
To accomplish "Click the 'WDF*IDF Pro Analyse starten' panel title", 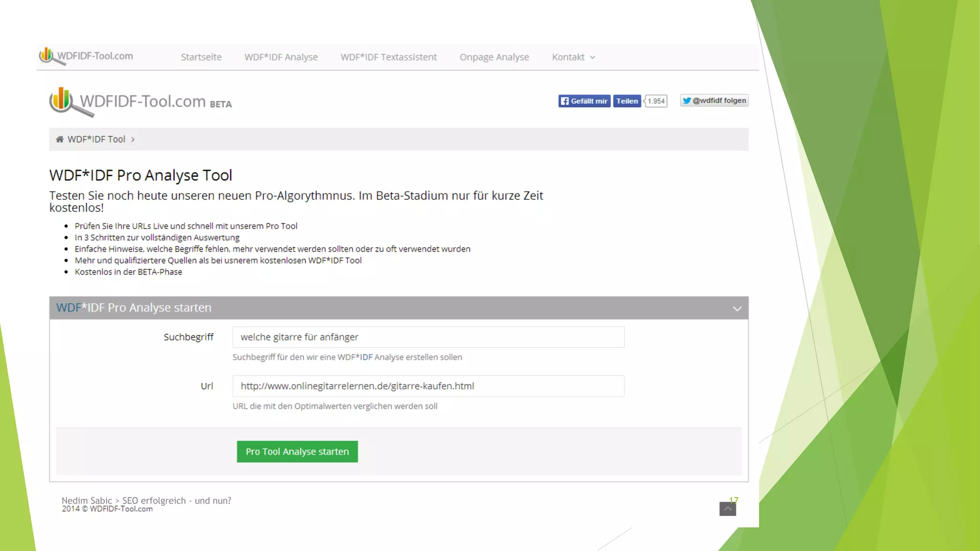I will 134,308.
